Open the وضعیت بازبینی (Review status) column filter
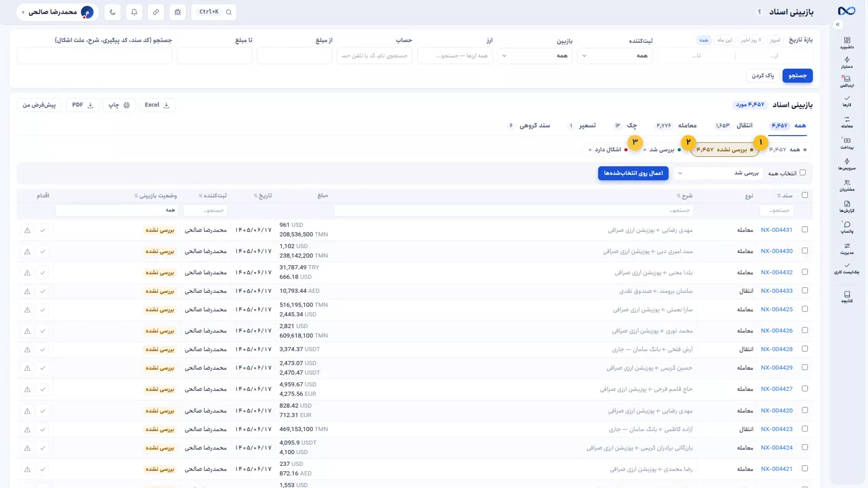Image resolution: width=868 pixels, height=488 pixels. pos(116,210)
